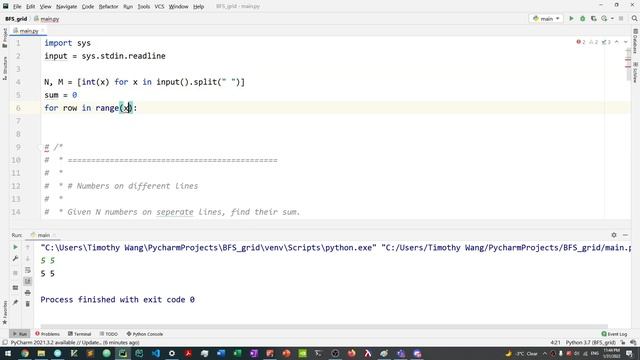Open the Edit menu
The width and height of the screenshot is (640, 360).
31,7
